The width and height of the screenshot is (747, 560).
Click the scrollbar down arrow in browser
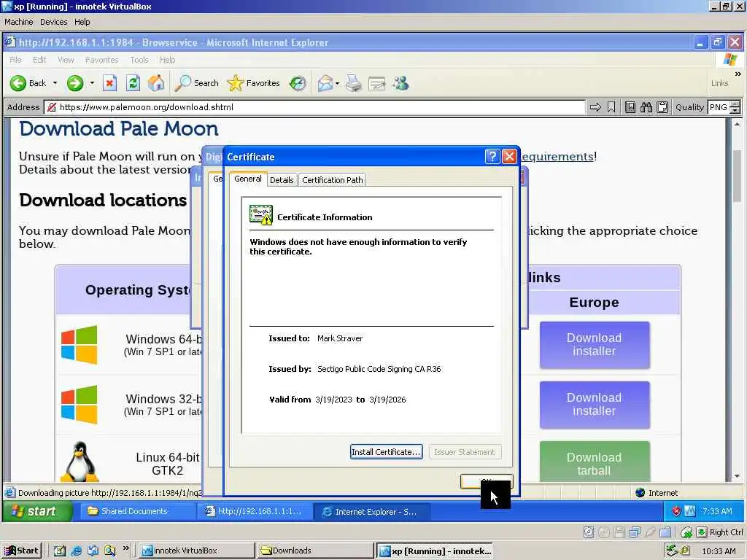pyautogui.click(x=737, y=475)
